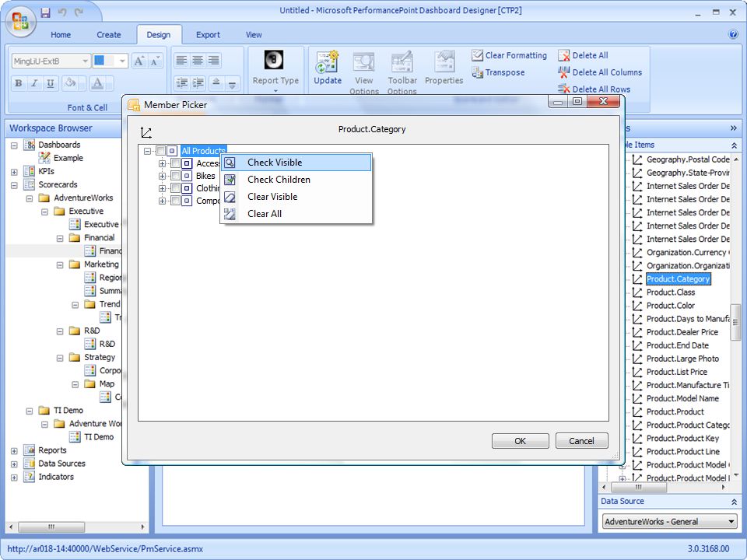The image size is (747, 560).
Task: Click the Workspace Browser horizontal scrollbar thumb
Action: pyautogui.click(x=51, y=527)
